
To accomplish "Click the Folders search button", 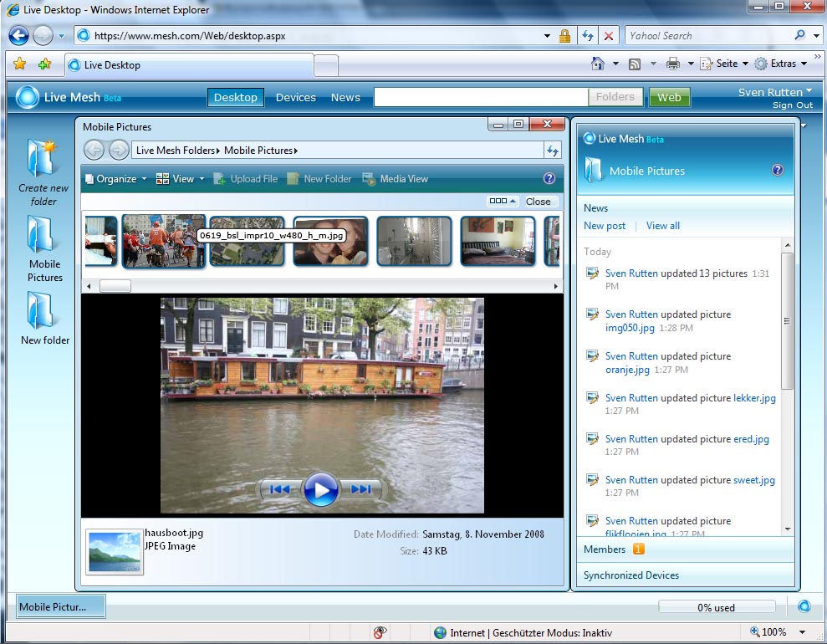I will pos(615,97).
